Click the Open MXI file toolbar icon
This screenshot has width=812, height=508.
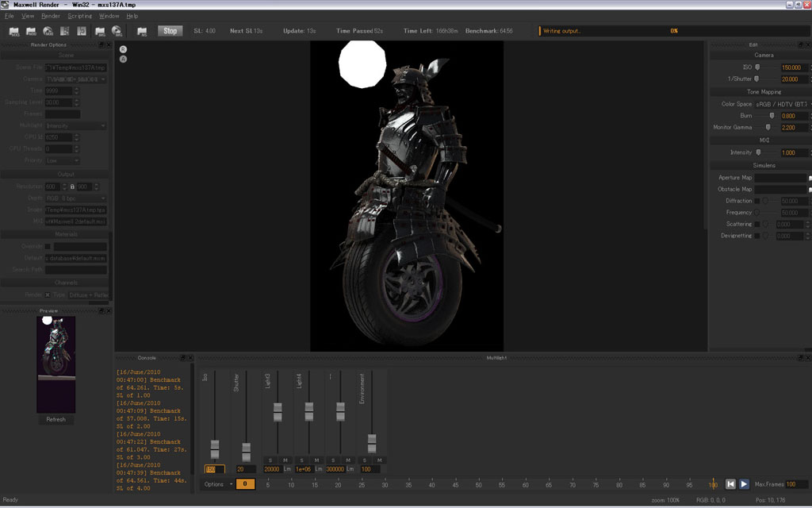tap(32, 32)
